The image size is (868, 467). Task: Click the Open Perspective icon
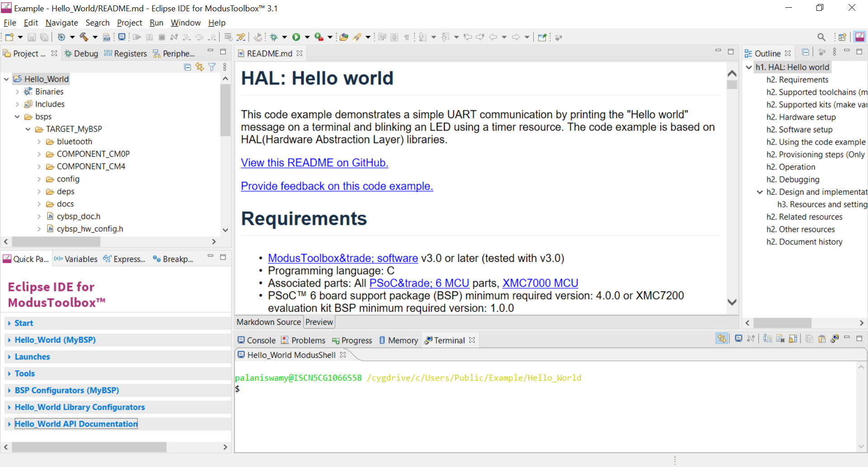pos(842,37)
